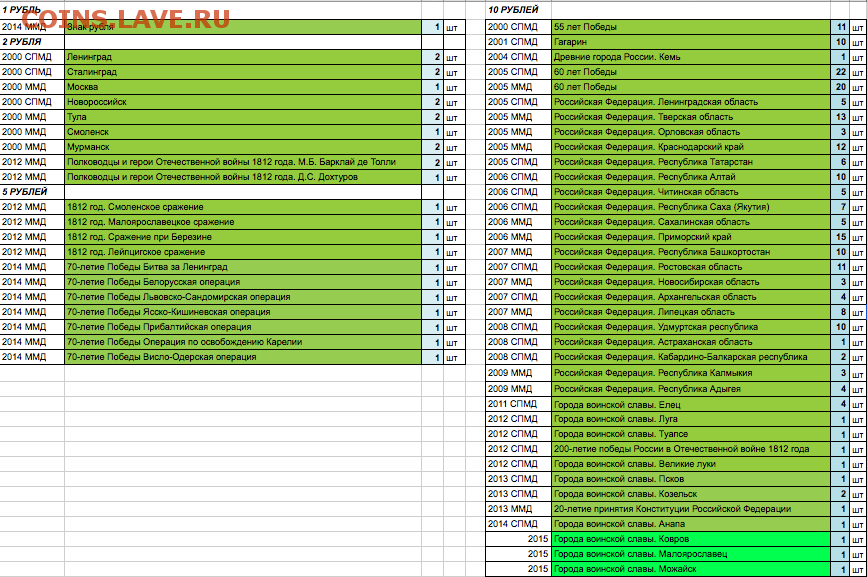The width and height of the screenshot is (867, 577).
Task: Select the Барклай де Толли coin row
Action: pos(230,162)
